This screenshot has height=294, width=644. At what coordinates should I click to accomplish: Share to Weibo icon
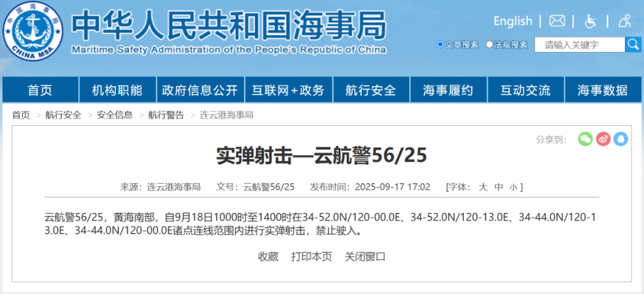click(x=603, y=139)
